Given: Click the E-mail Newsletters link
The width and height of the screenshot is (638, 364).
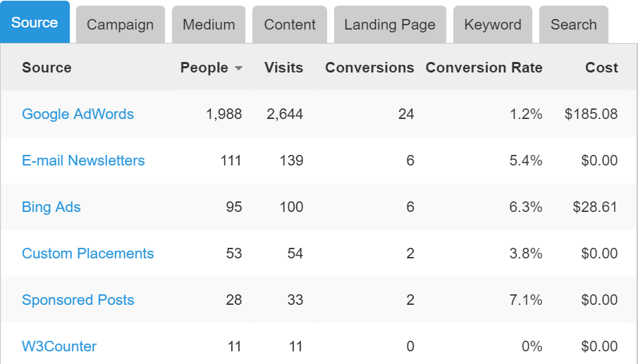Looking at the screenshot, I should [x=83, y=161].
